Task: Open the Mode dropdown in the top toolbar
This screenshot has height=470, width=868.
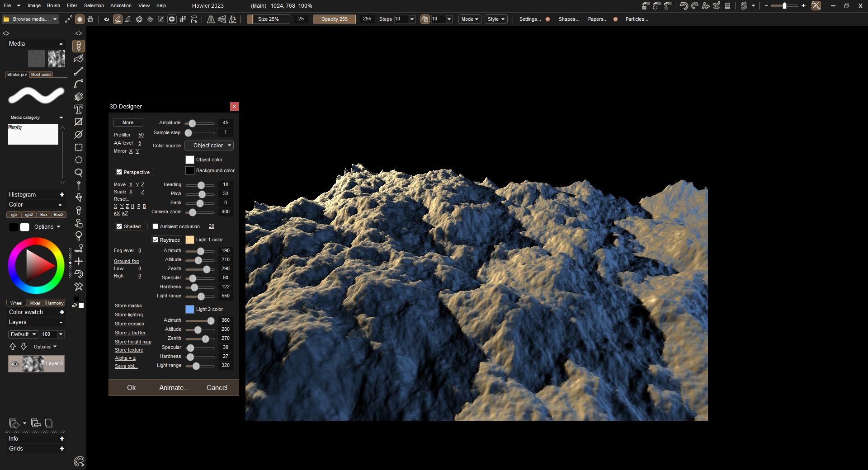Action: click(470, 19)
